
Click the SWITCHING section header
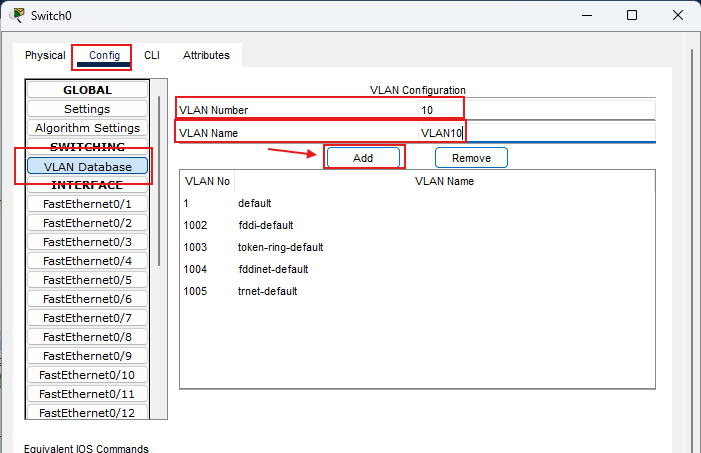(x=88, y=147)
